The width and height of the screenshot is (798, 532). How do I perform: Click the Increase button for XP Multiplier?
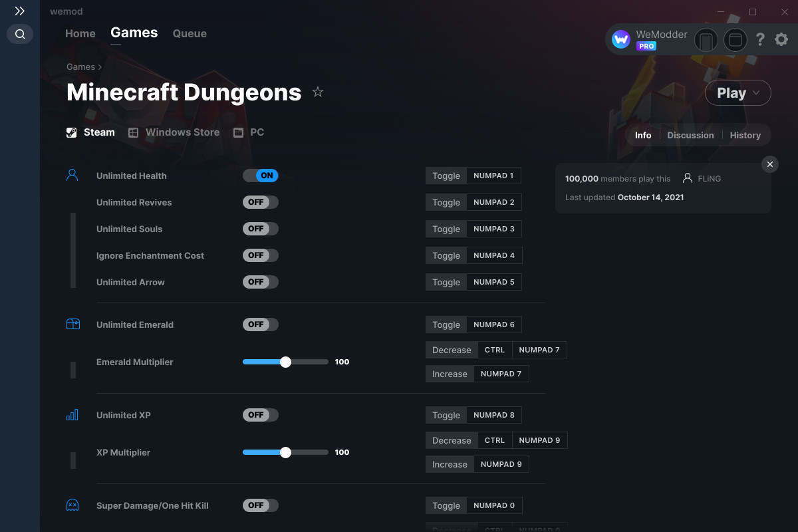[x=450, y=464]
